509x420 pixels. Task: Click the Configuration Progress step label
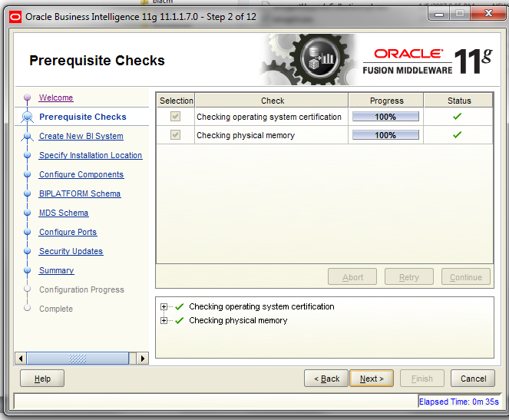81,289
